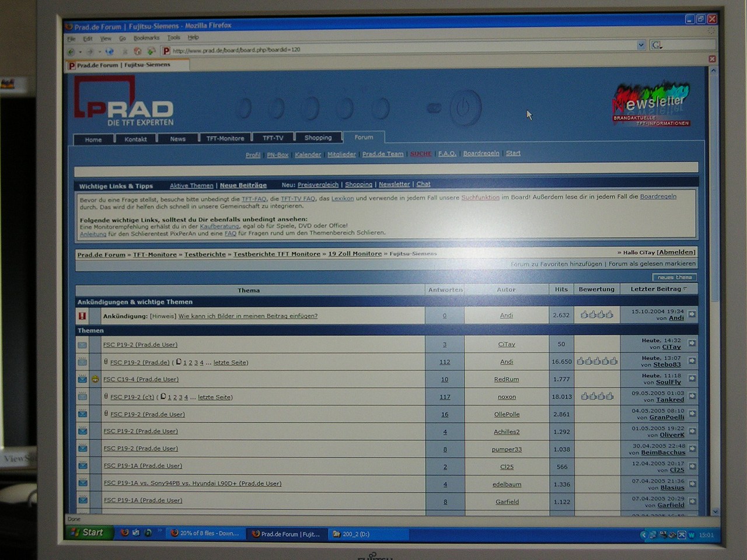Screen dimensions: 747x560
Task: Open the search engine selector dropdown
Action: (657, 45)
